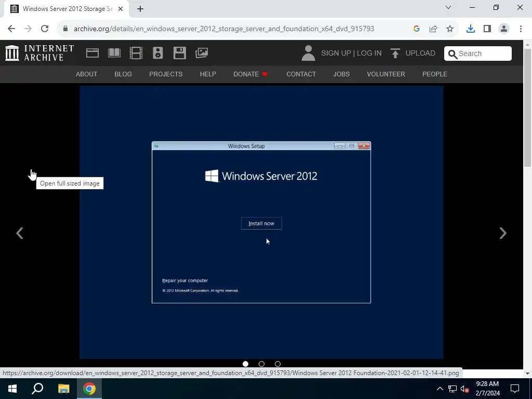532x399 pixels.
Task: Go back with the browser back arrow
Action: coord(11,29)
